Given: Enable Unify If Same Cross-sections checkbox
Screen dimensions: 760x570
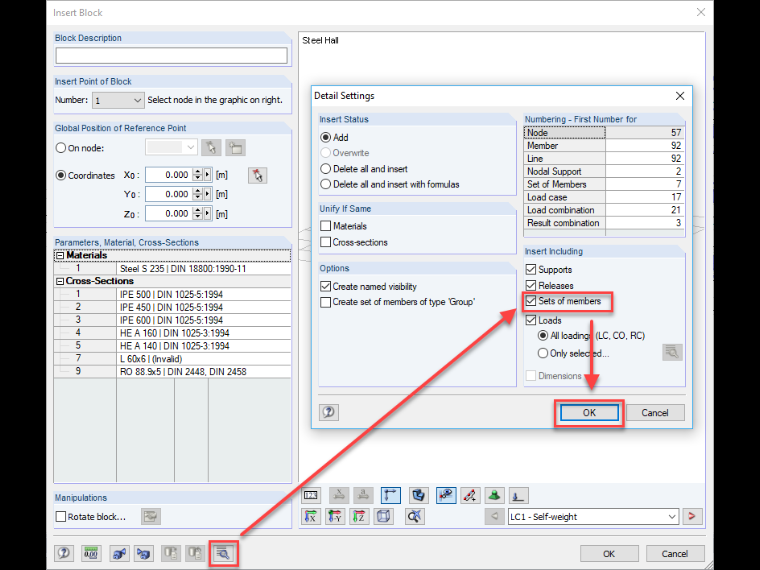Looking at the screenshot, I should [x=326, y=242].
